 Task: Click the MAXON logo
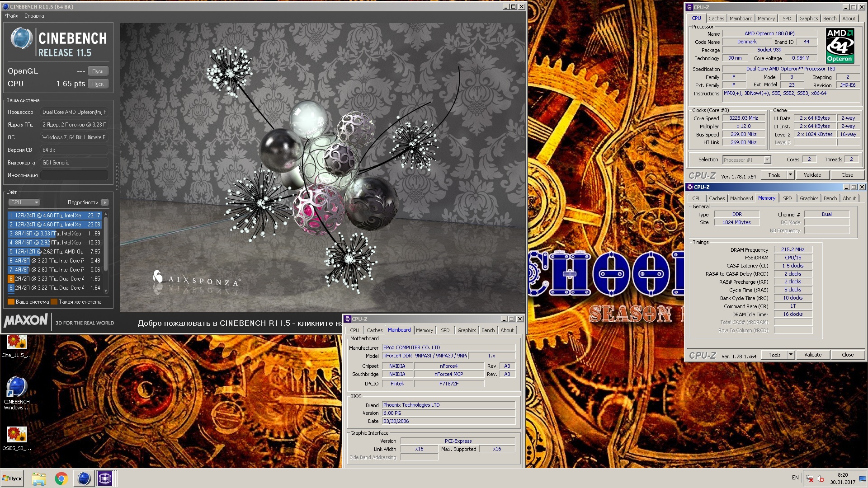click(x=26, y=321)
